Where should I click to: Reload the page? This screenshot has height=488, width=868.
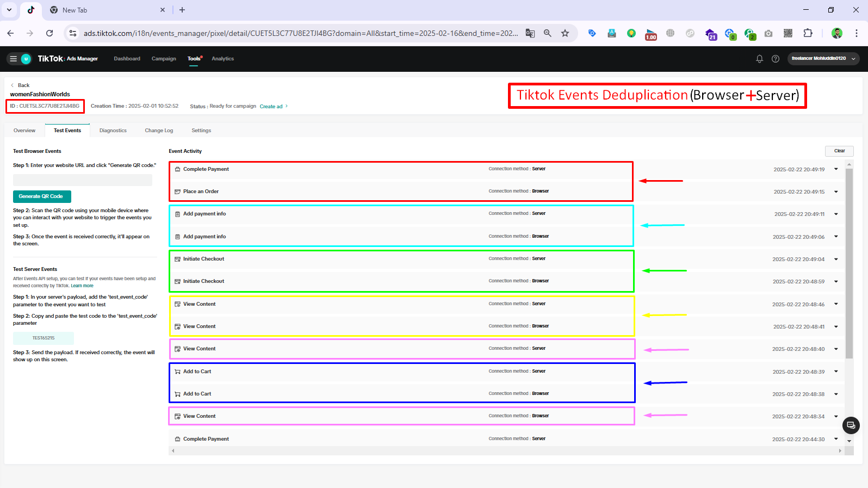(x=49, y=33)
